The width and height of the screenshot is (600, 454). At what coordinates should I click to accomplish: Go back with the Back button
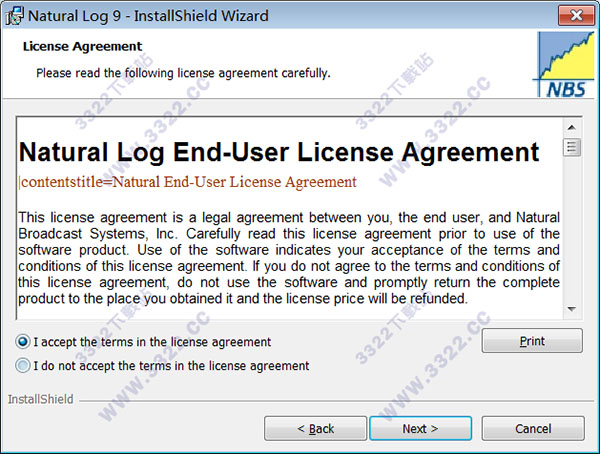pos(315,428)
